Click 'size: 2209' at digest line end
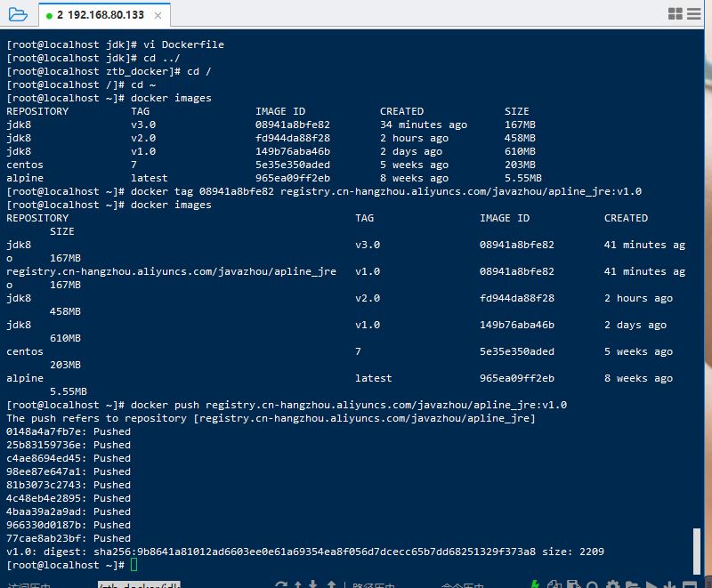Viewport: 712px width, 588px height. 573,552
